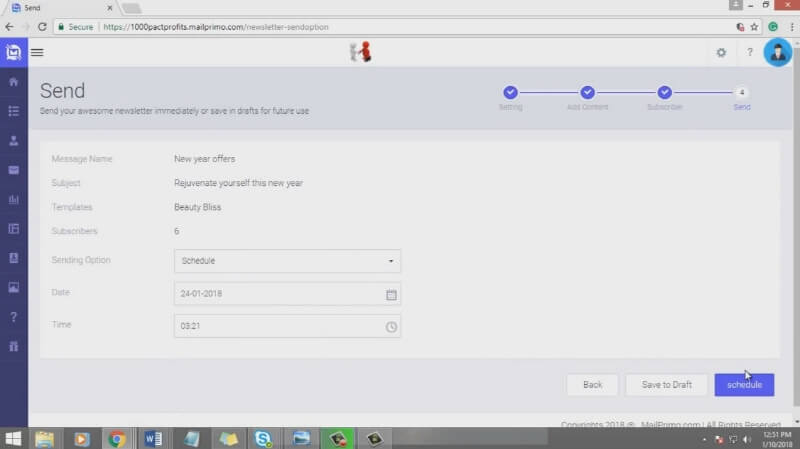800x449 pixels.
Task: Open Windows Start button
Action: 13,438
